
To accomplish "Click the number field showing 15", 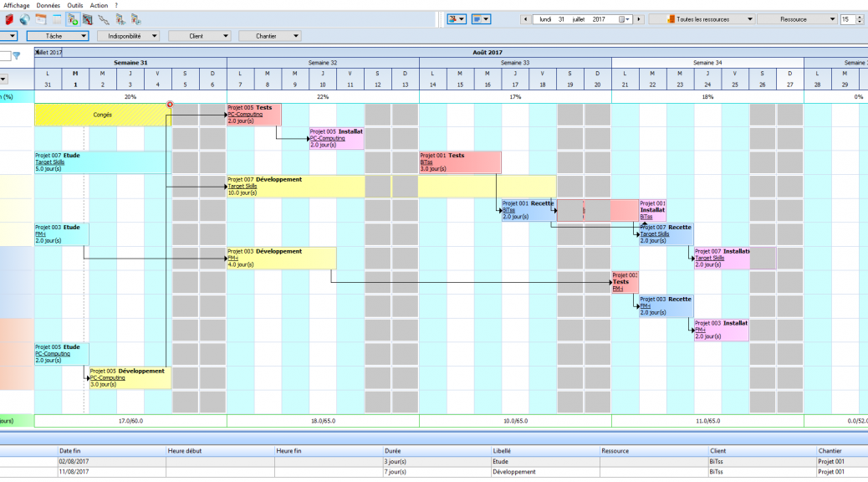I will tap(848, 19).
